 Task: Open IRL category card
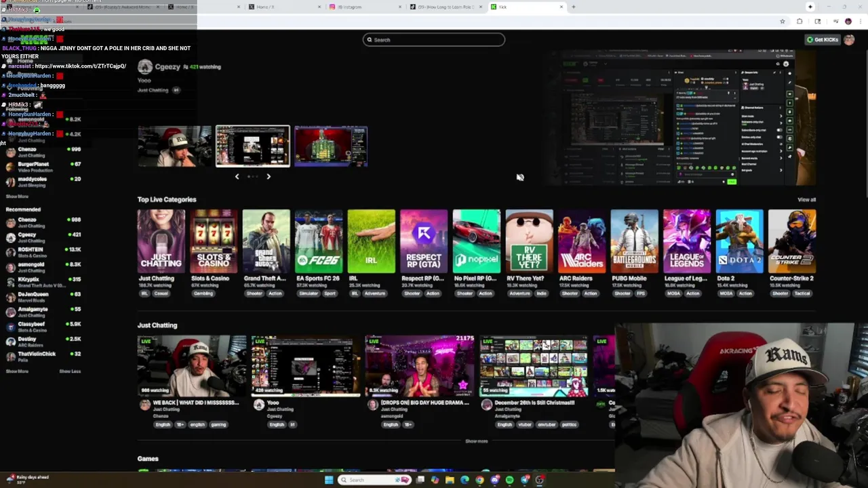pyautogui.click(x=372, y=241)
